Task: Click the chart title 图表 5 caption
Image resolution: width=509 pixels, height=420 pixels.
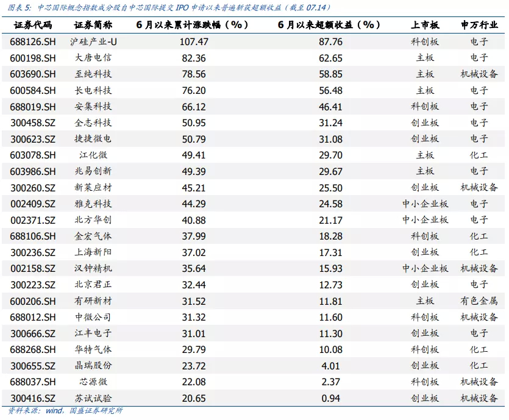Action: (x=169, y=7)
